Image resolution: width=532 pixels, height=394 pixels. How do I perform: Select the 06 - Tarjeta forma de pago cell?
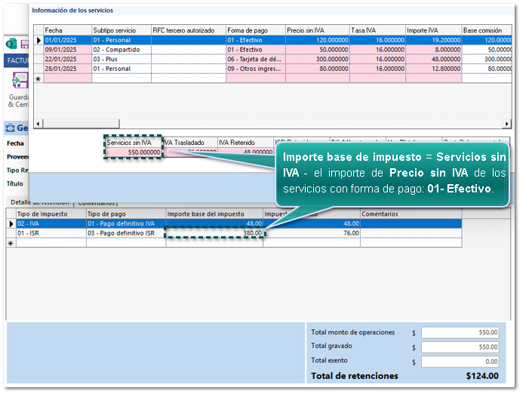255,59
